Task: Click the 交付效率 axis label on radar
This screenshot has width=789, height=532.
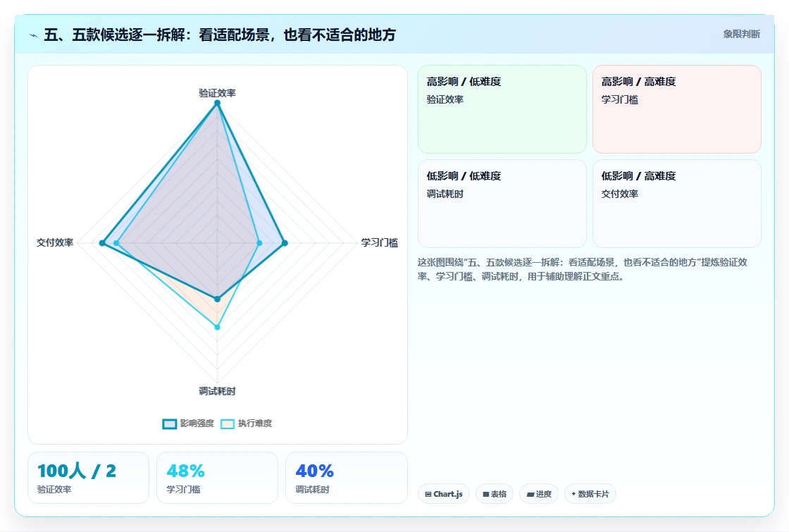Action: 55,242
